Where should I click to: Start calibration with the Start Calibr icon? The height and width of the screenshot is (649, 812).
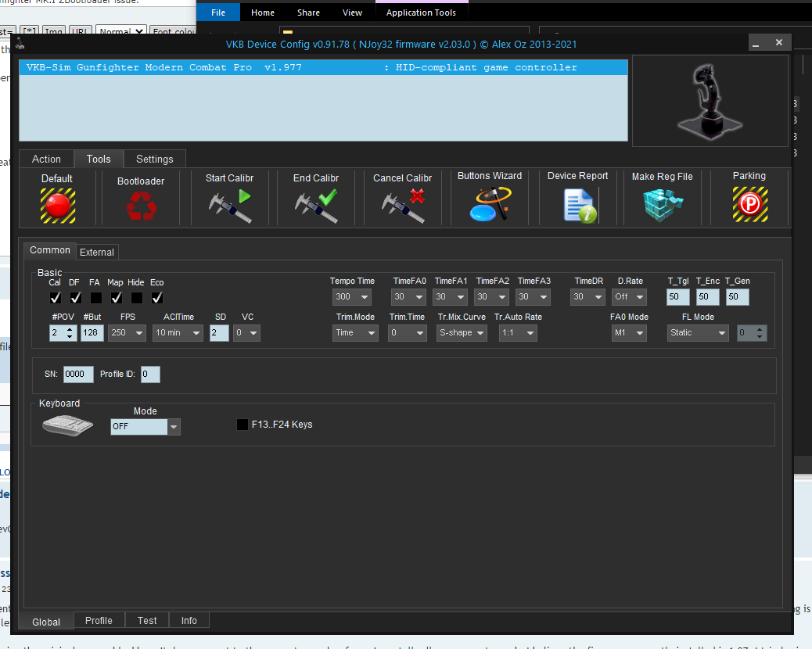230,205
